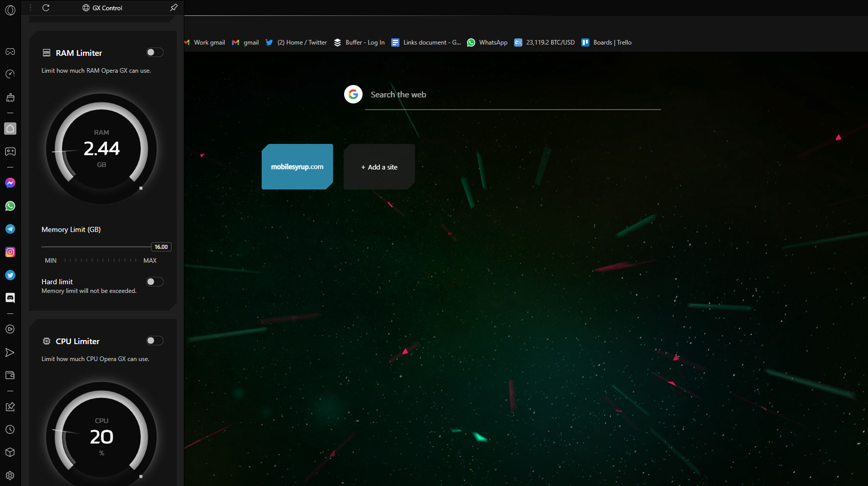Screen dimensions: 868x486
Task: Open panel options three-dot menu
Action: tap(31, 8)
